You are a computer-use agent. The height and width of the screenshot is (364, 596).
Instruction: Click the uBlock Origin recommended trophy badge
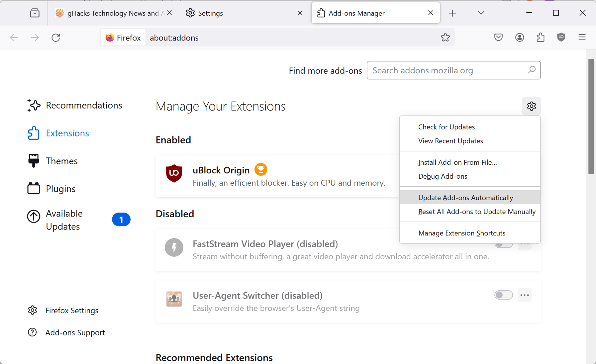pos(261,169)
